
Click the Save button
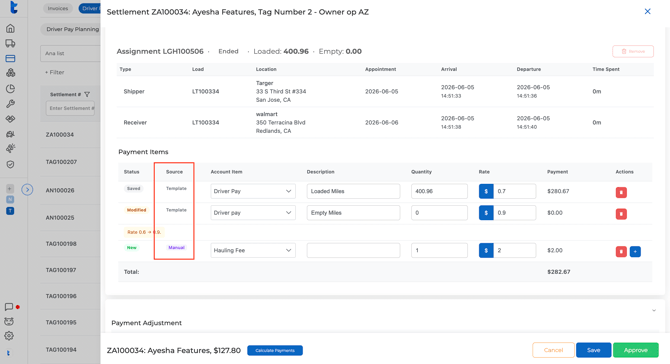(x=594, y=350)
